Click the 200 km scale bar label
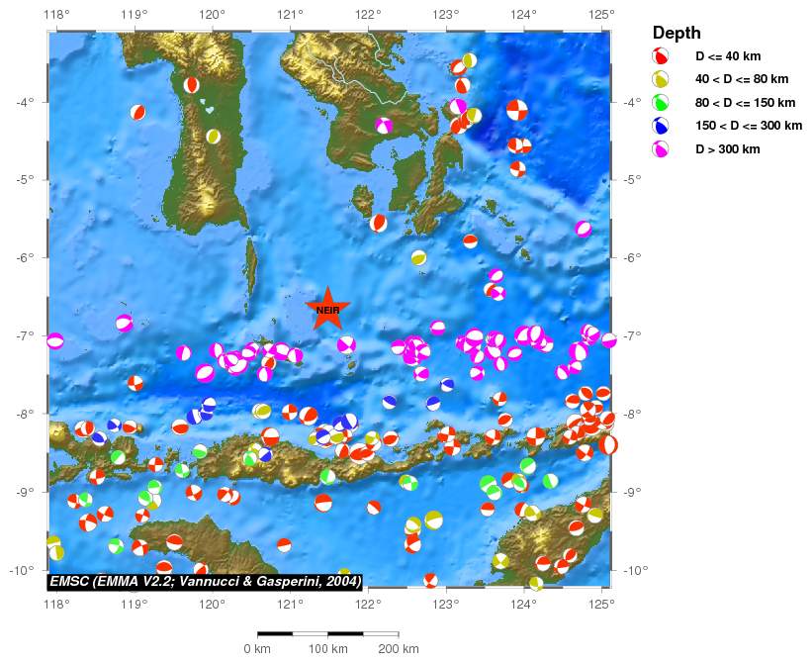 pyautogui.click(x=399, y=648)
